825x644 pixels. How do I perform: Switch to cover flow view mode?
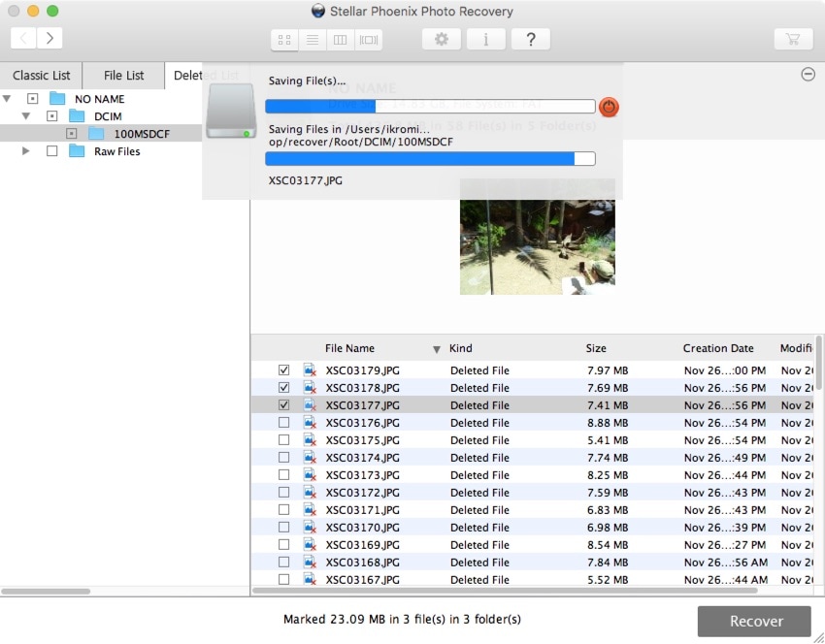pyautogui.click(x=368, y=40)
